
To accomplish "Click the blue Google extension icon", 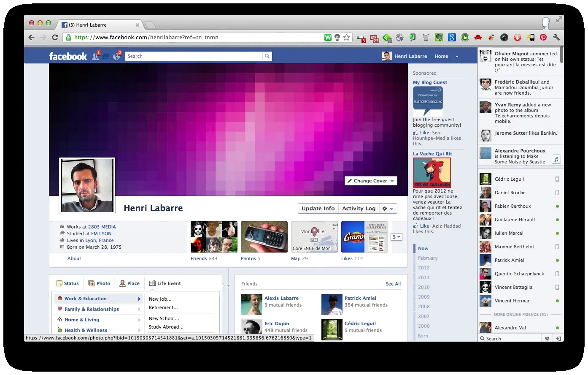I will 452,37.
